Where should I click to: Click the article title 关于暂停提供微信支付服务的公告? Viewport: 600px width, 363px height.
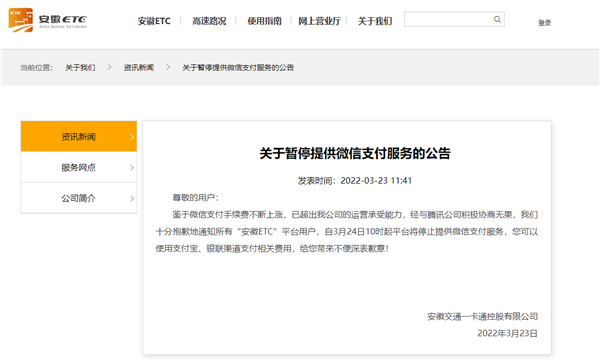(x=355, y=153)
